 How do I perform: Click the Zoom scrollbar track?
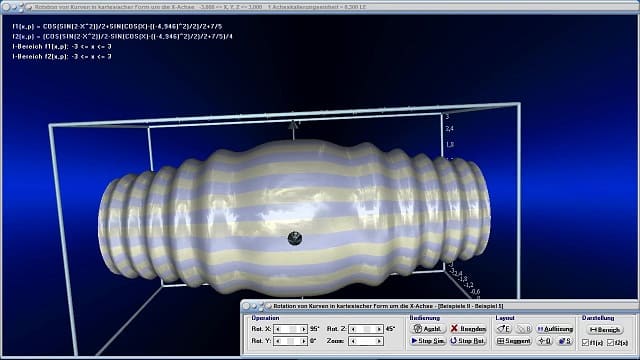tap(366, 341)
